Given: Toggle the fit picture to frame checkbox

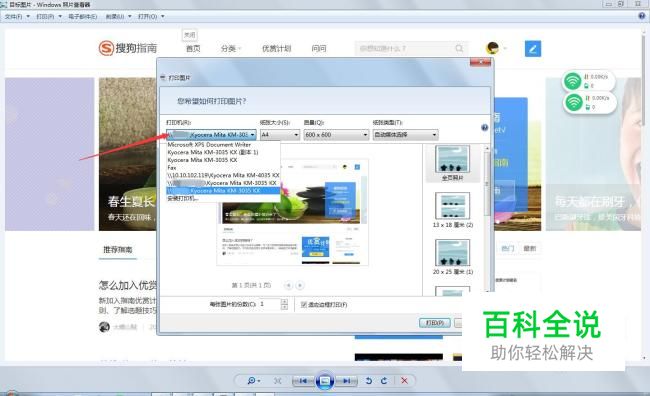Looking at the screenshot, I should click(303, 304).
